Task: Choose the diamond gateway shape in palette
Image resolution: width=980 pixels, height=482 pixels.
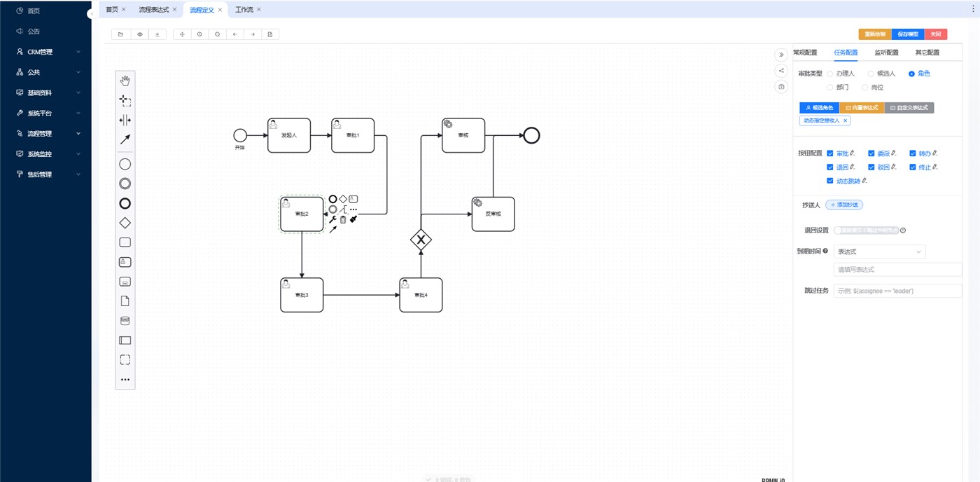Action: tap(125, 223)
